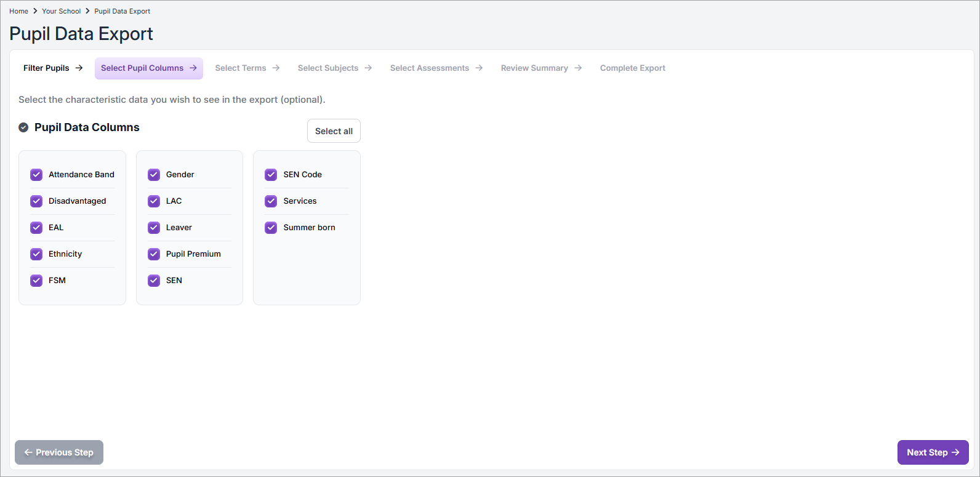
Task: Untick the Summer born checkbox
Action: [271, 228]
